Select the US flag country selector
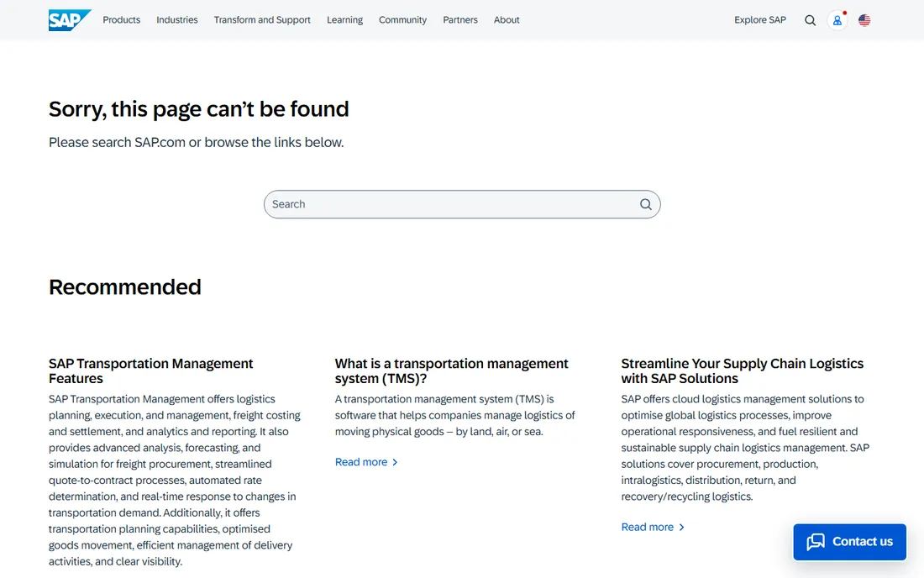 pyautogui.click(x=864, y=21)
